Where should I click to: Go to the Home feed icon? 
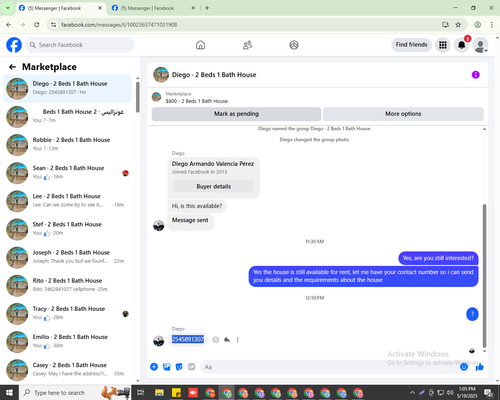200,45
